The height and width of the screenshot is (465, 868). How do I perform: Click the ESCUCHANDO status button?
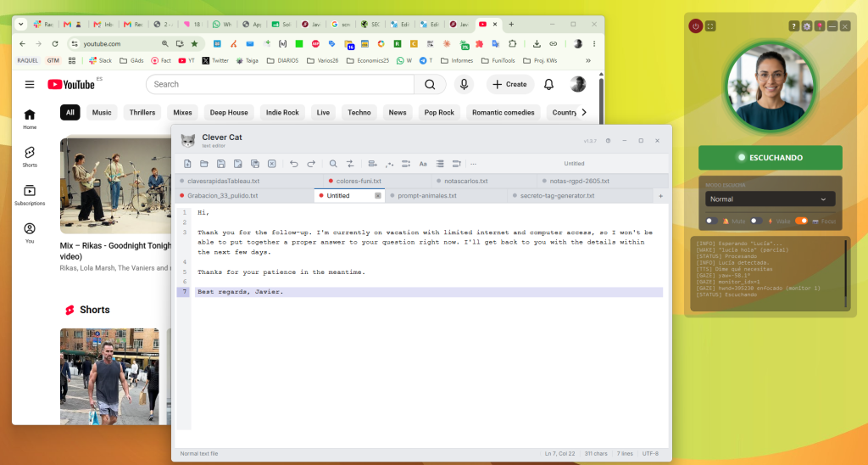click(x=770, y=157)
